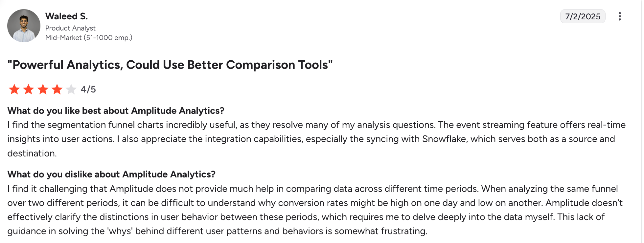
Task: Click the 4/5 rating score text
Action: 88,89
